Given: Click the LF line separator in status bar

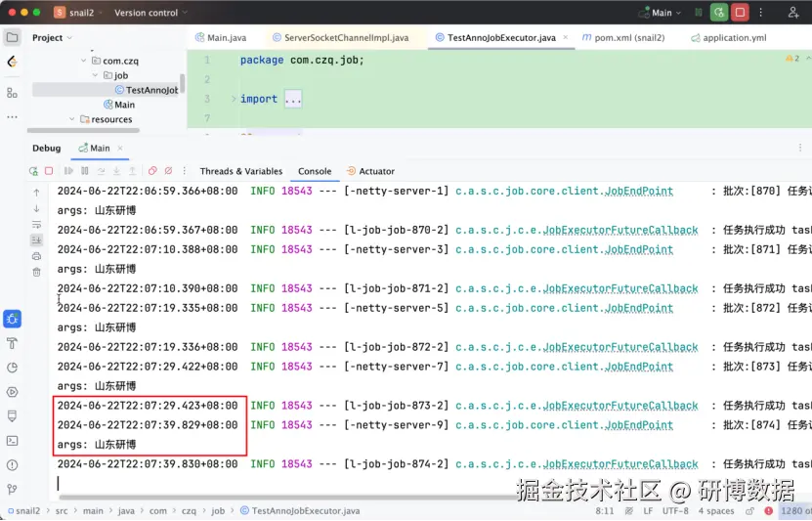Looking at the screenshot, I should click(648, 510).
